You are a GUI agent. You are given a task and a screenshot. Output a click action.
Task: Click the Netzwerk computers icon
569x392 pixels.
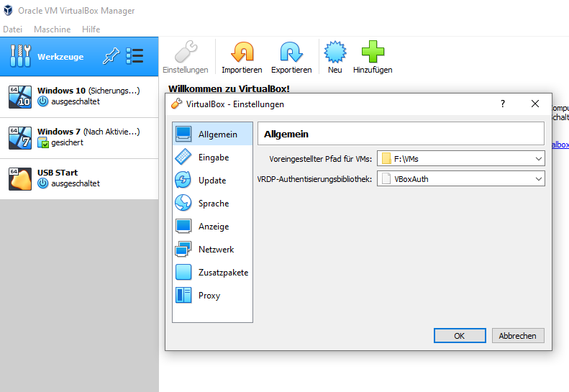(183, 249)
